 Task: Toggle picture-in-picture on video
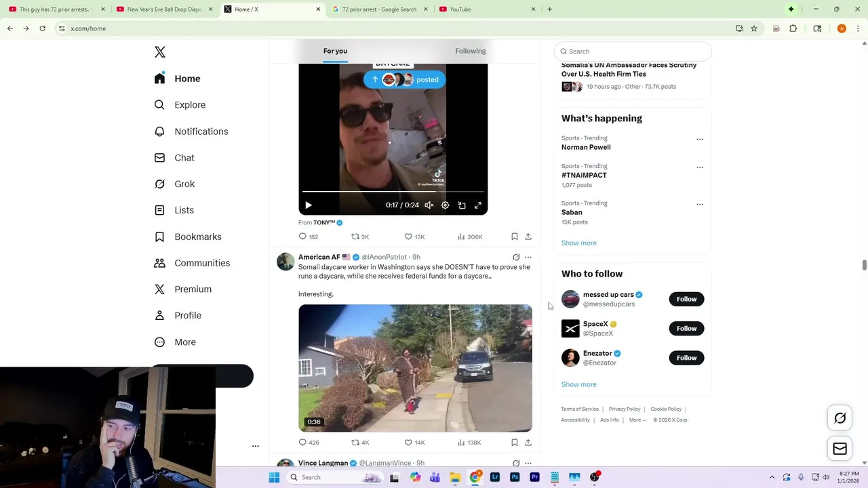(x=462, y=205)
